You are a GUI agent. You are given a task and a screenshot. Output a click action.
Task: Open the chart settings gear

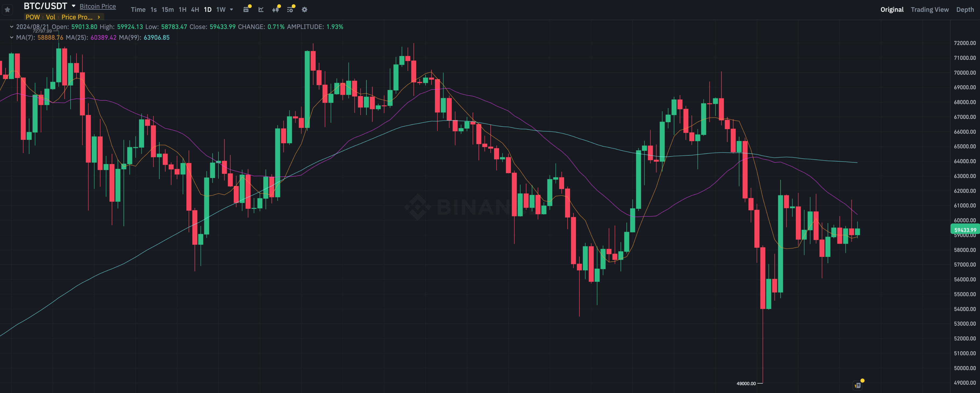(x=304, y=9)
